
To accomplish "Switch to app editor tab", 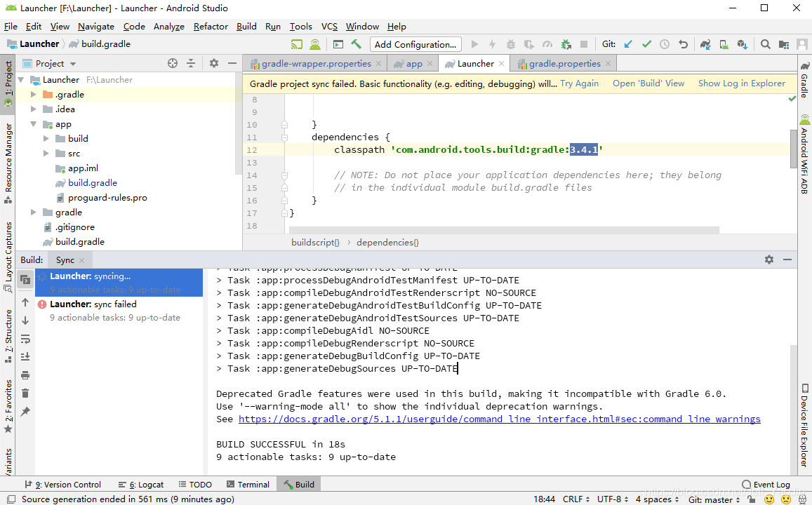I will [414, 64].
